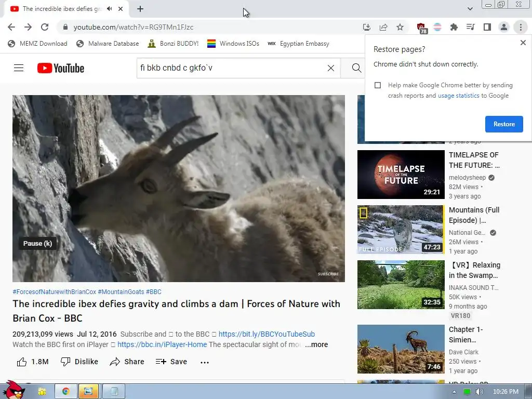
Task: Open the Chrome profile avatar
Action: click(504, 27)
